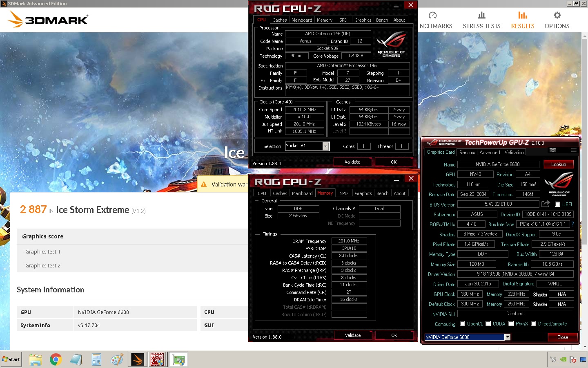588x368 pixels.
Task: Switch to 3DMark via its taskbar icon
Action: [138, 359]
